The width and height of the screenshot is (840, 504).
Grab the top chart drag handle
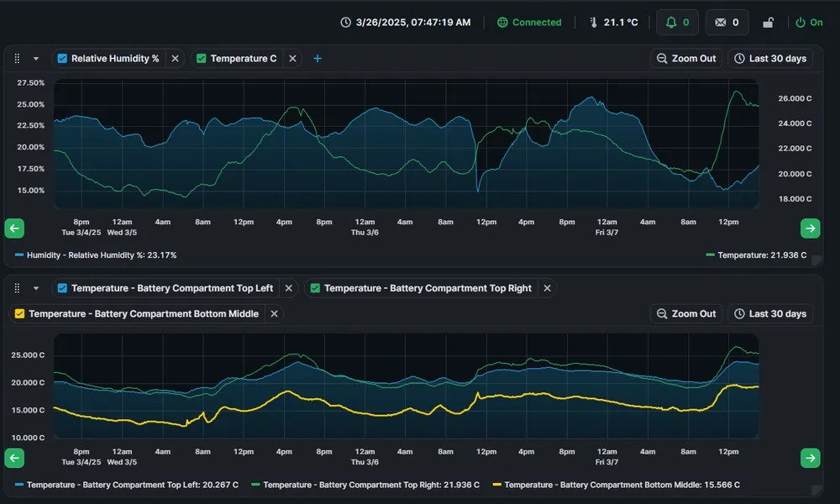coord(17,59)
